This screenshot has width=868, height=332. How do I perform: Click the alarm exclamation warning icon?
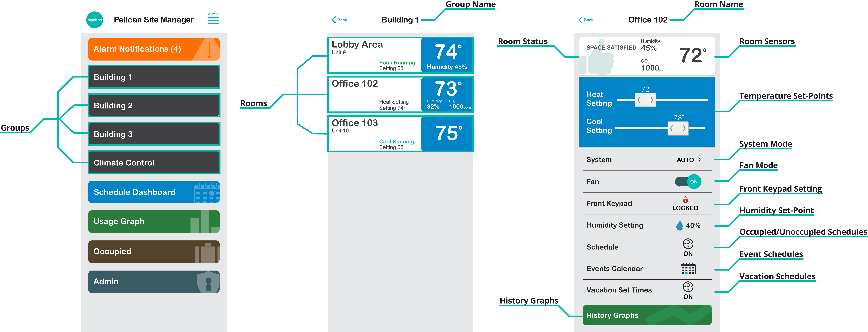(x=209, y=50)
